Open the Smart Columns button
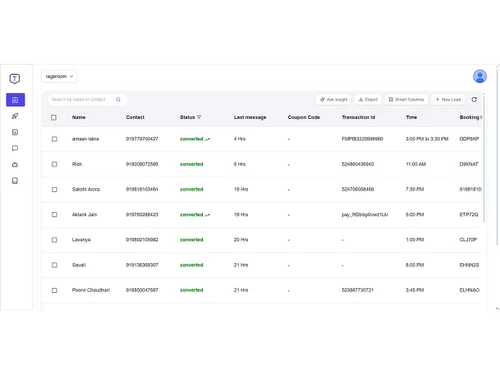Image resolution: width=500 pixels, height=375 pixels. tap(406, 99)
